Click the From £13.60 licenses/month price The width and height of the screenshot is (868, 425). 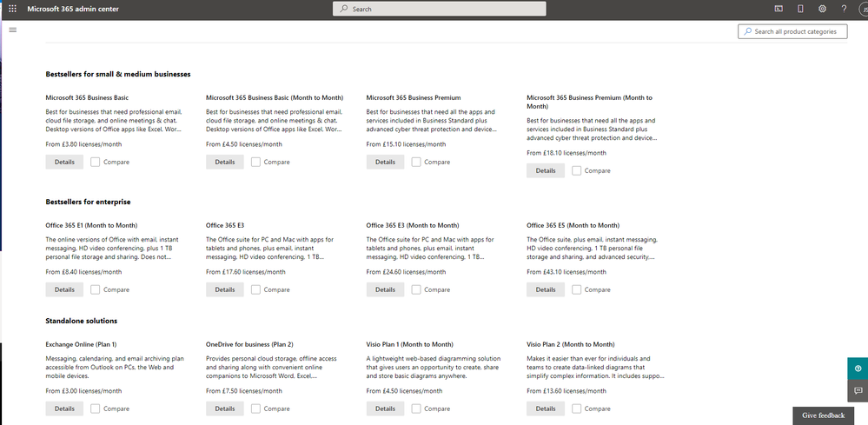tap(567, 391)
